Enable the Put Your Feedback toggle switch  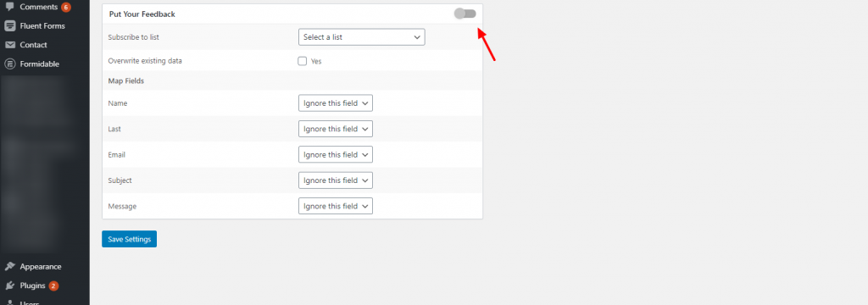click(465, 14)
